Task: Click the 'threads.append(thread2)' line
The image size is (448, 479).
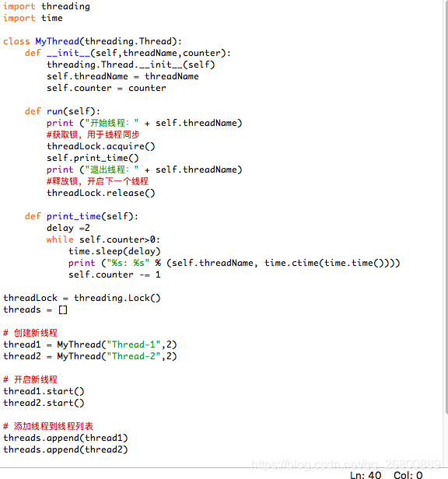Action: click(65, 449)
